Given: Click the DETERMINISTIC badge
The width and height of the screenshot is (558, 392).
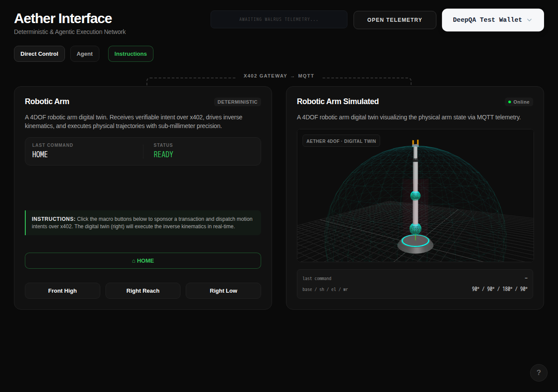Looking at the screenshot, I should [238, 102].
